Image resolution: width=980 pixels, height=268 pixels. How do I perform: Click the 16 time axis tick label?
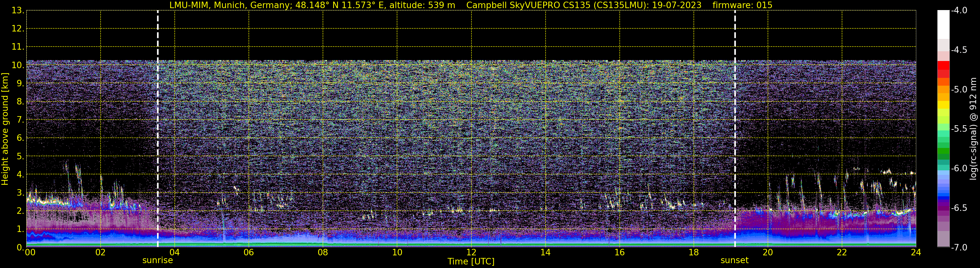pyautogui.click(x=620, y=252)
